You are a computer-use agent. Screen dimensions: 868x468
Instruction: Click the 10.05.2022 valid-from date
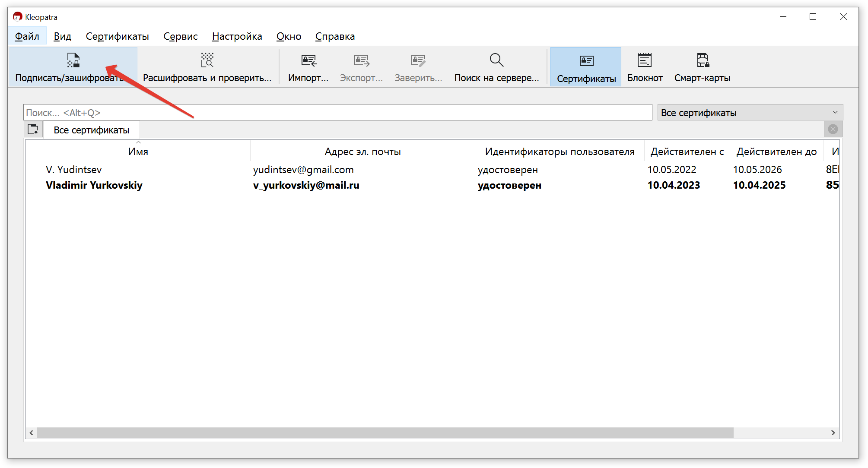pyautogui.click(x=672, y=170)
